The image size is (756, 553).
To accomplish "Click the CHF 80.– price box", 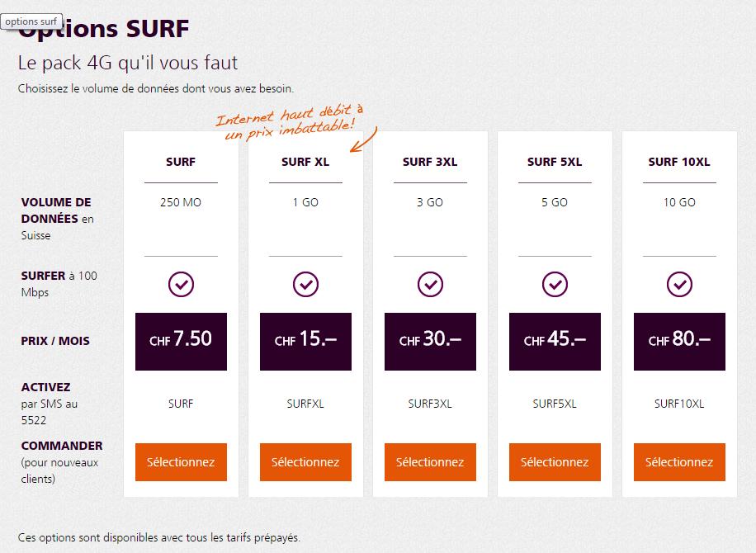I will [x=679, y=341].
